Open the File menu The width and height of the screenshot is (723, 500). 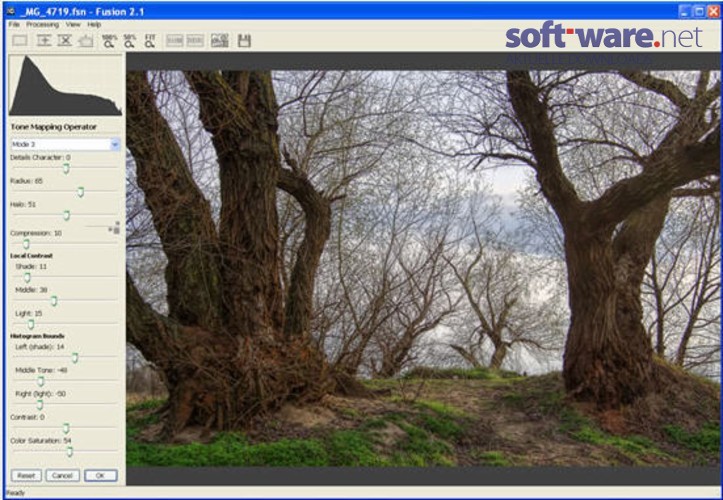pyautogui.click(x=14, y=24)
